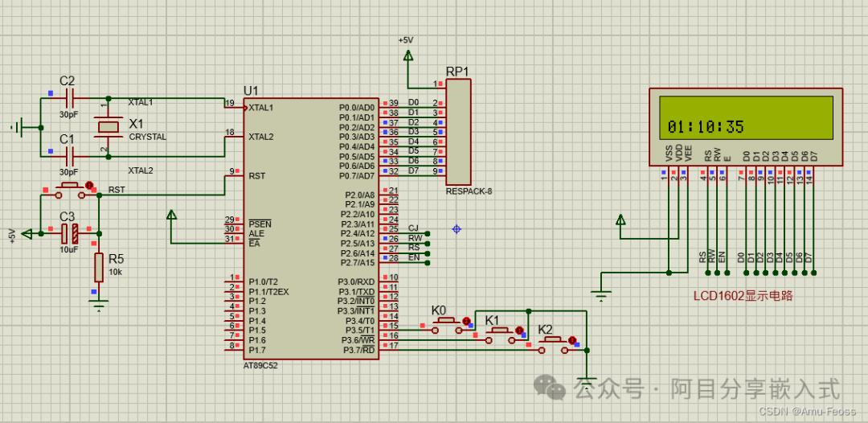Select the ground symbol below resistor R5

(x=99, y=305)
